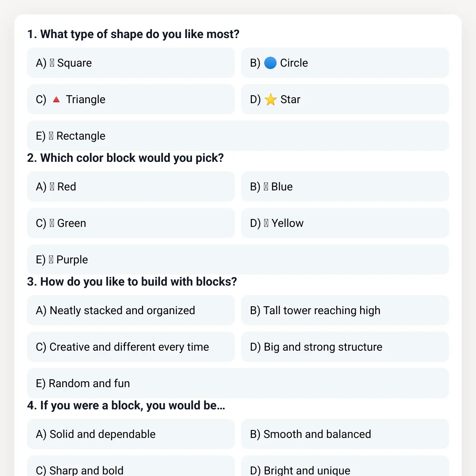Select the Blue color block option
Viewport: 476px width, 476px height.
pos(345,186)
